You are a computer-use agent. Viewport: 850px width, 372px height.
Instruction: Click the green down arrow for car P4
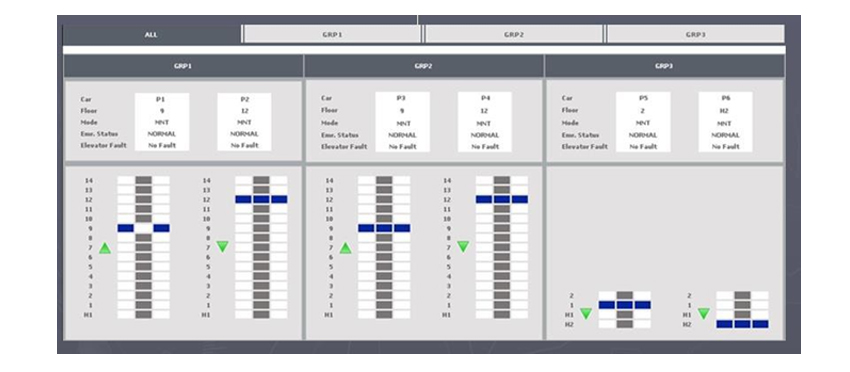point(463,247)
